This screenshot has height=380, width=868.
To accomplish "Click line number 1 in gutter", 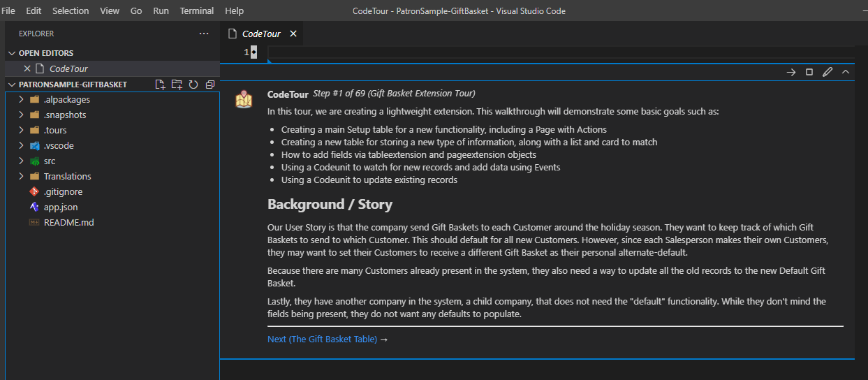I will [x=247, y=52].
